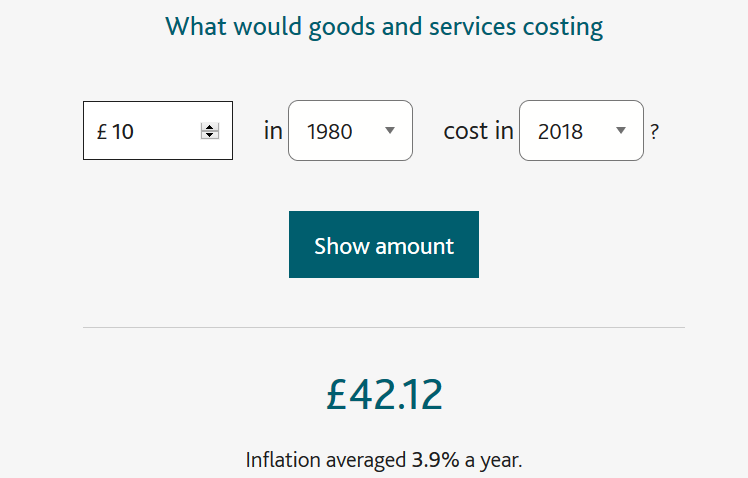Image resolution: width=748 pixels, height=478 pixels.
Task: Click the question mark after 2018
Action: tap(654, 132)
